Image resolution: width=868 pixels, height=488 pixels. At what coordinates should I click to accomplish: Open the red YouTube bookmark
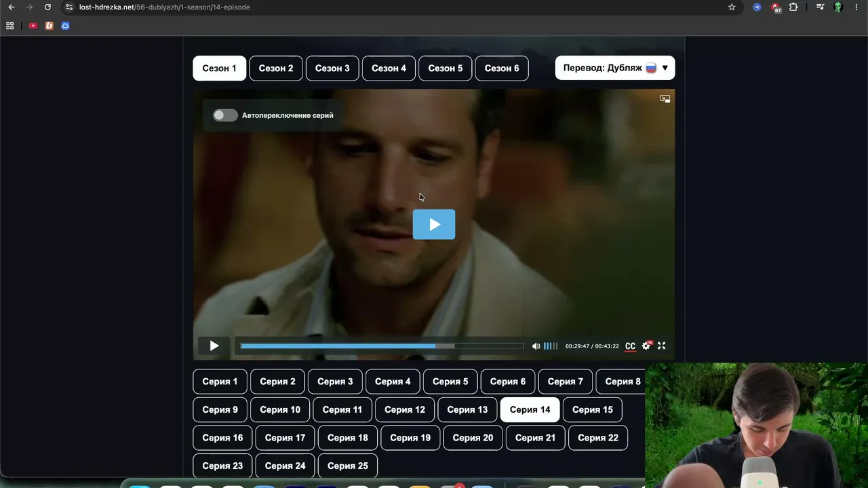(x=33, y=26)
